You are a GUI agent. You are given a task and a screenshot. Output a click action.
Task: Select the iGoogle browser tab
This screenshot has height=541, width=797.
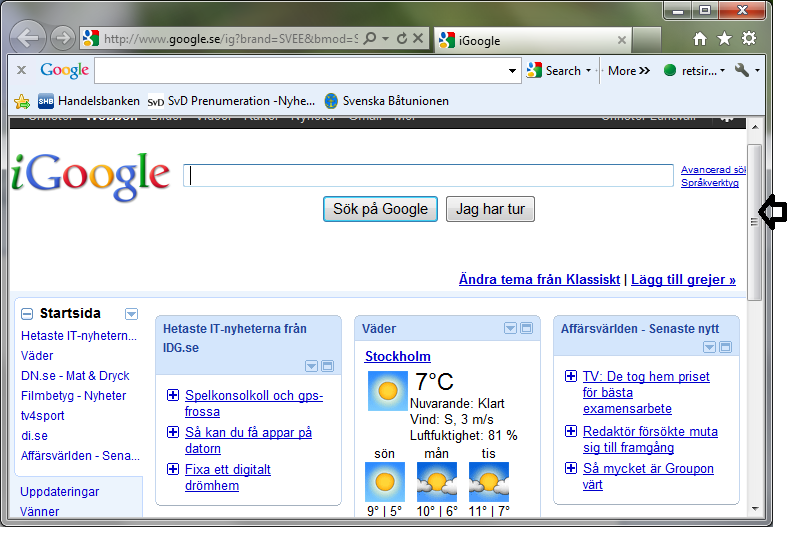coord(532,40)
